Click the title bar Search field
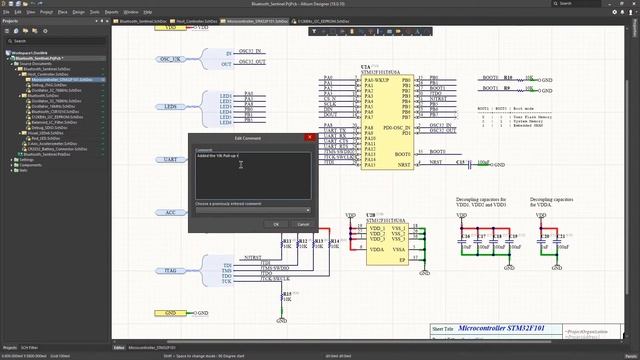This screenshot has height=360, width=640. pyautogui.click(x=577, y=4)
